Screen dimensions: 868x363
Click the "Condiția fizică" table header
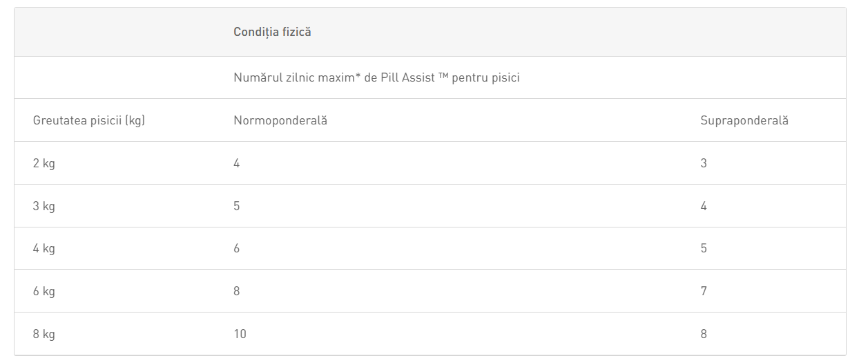click(x=272, y=32)
